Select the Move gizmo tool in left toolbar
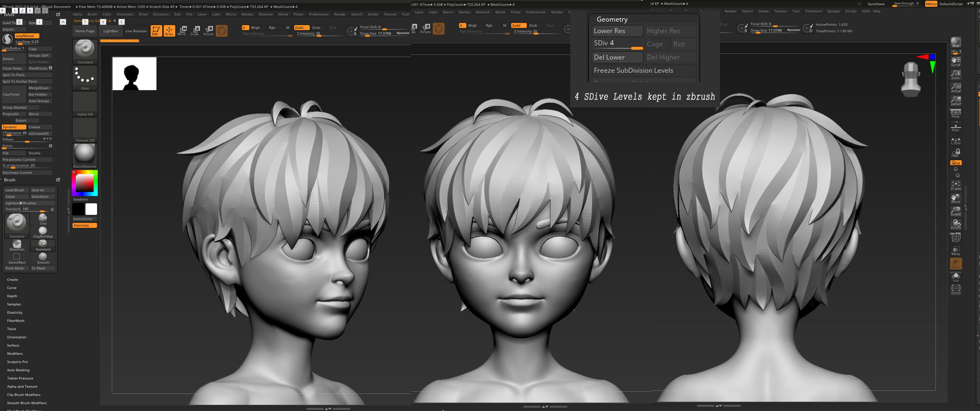 [x=182, y=31]
